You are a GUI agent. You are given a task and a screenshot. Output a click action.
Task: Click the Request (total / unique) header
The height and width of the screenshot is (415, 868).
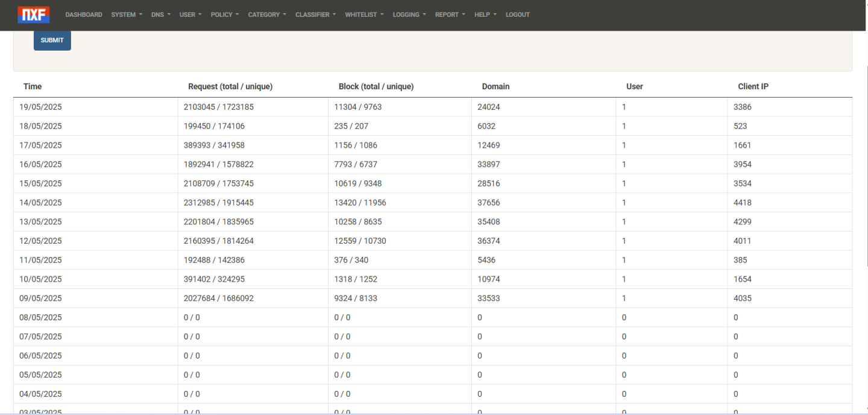click(x=230, y=87)
